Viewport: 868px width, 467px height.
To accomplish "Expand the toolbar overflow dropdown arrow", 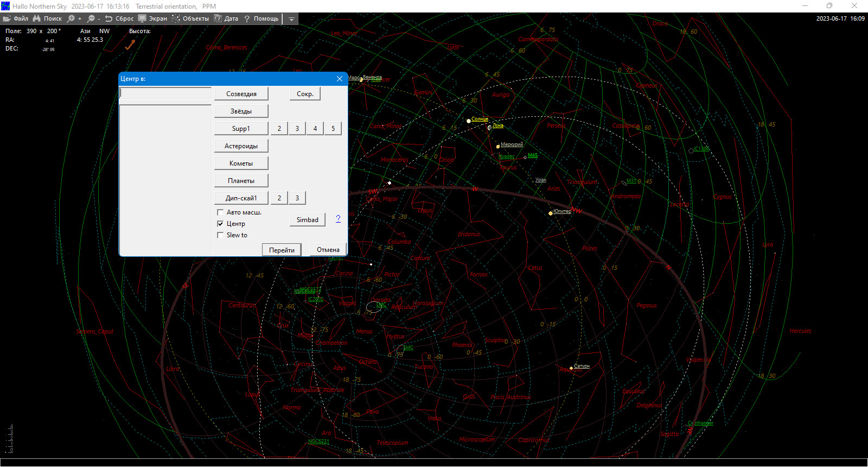I will click(291, 19).
